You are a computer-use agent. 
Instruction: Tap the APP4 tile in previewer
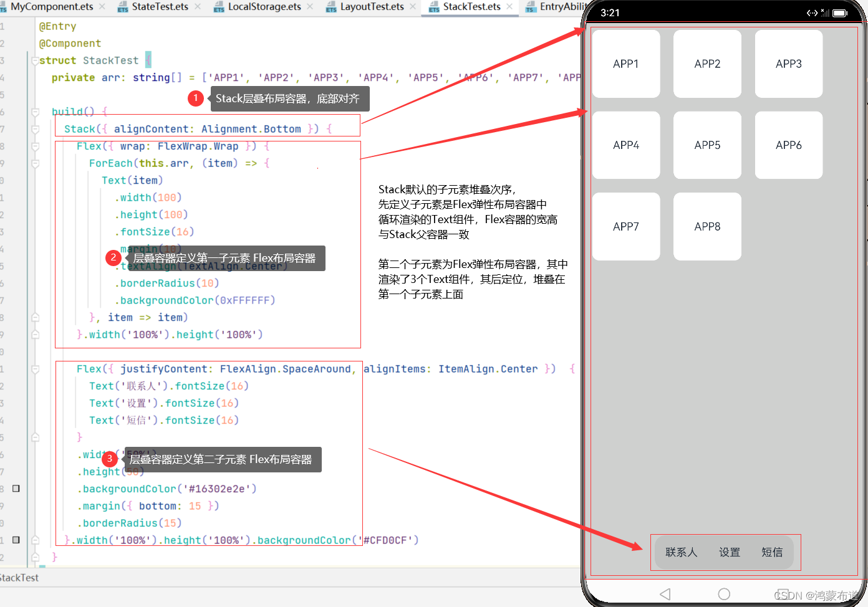[626, 145]
